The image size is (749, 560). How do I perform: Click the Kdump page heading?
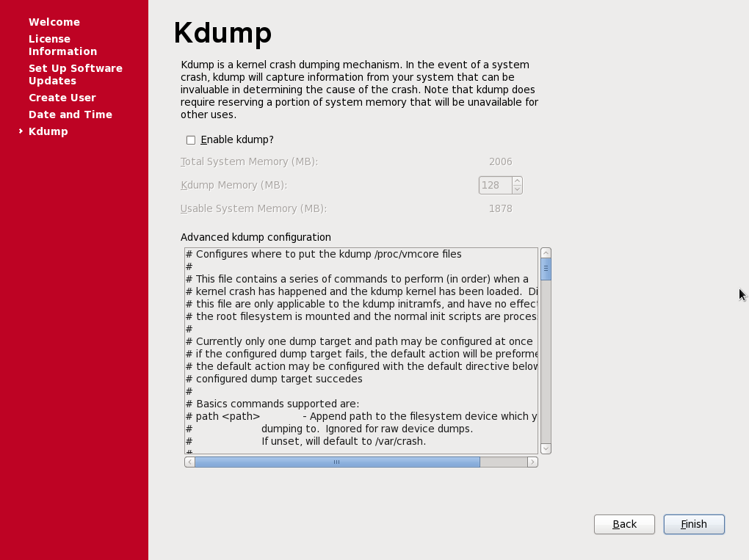(222, 34)
